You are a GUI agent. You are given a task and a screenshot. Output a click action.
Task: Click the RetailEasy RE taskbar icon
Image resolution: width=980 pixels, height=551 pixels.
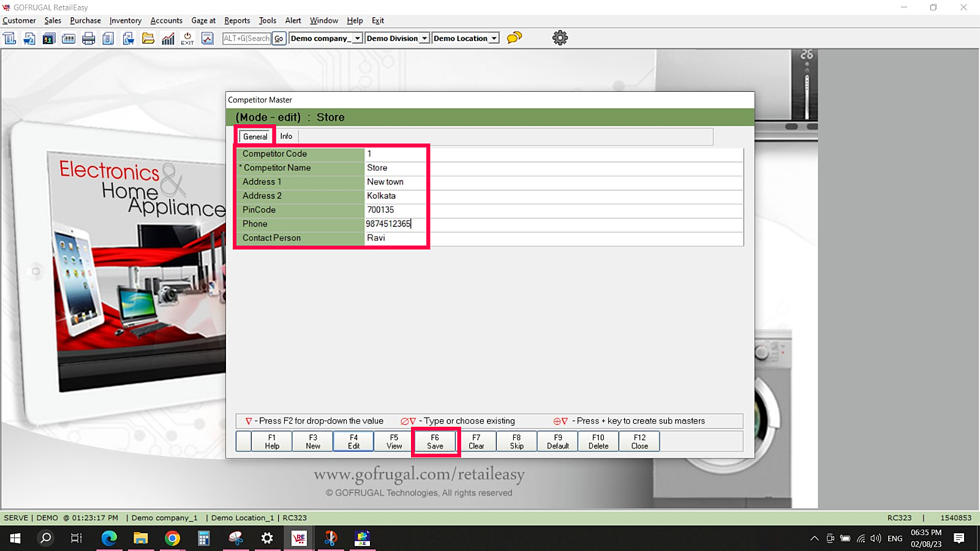(299, 538)
